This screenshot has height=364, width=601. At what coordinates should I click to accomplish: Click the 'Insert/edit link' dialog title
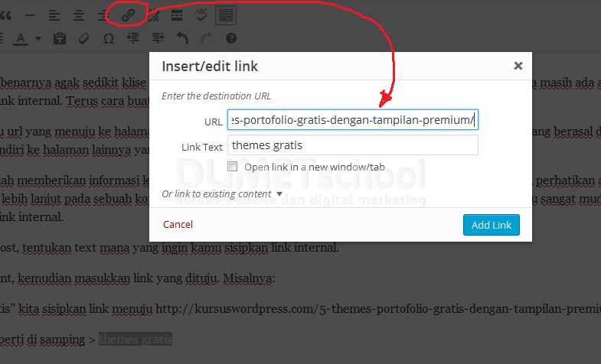210,67
